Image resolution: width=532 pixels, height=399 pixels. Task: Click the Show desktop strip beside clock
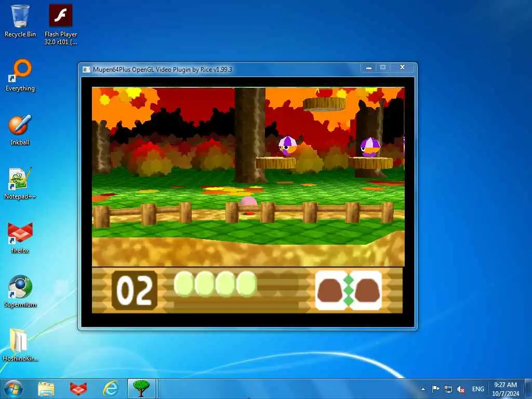528,389
